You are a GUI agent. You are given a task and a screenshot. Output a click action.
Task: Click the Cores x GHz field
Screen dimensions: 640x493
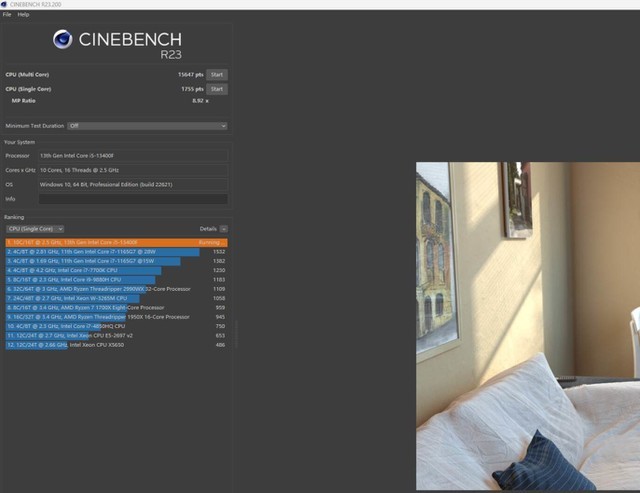coord(133,170)
